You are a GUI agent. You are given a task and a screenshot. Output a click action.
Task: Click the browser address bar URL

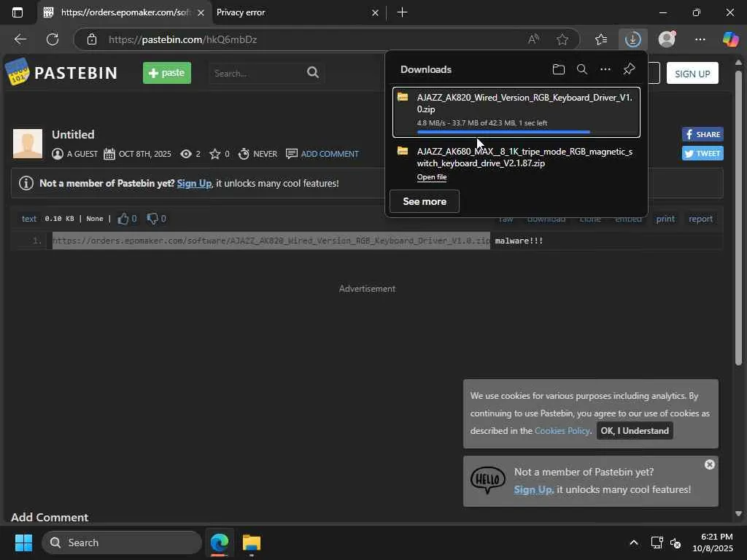pyautogui.click(x=183, y=39)
